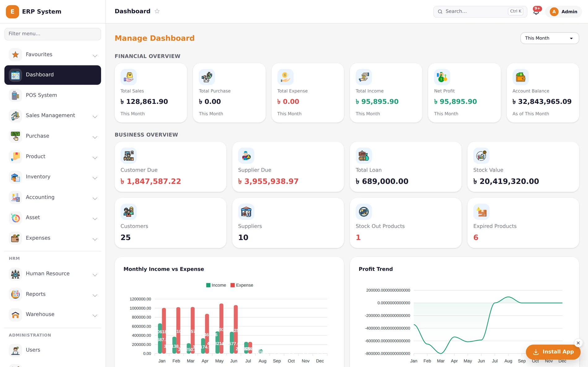This screenshot has height=367, width=588.
Task: Expand the Product menu chevron
Action: (95, 158)
